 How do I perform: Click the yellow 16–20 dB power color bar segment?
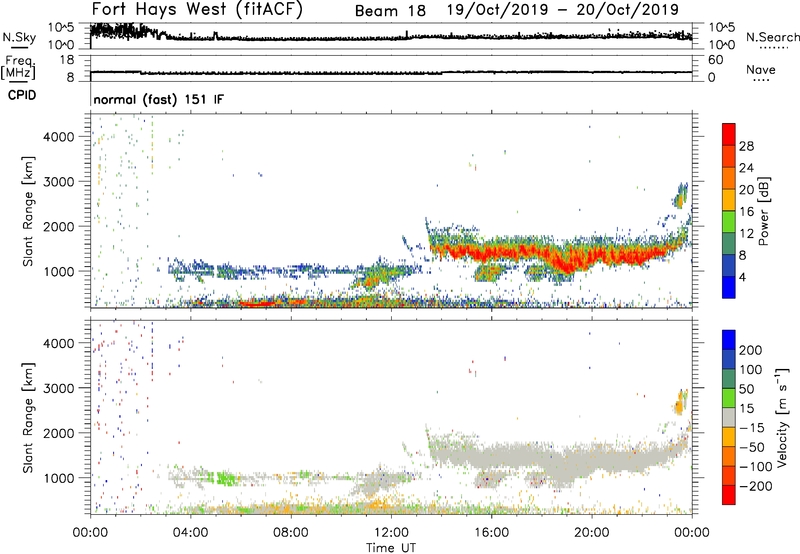729,200
